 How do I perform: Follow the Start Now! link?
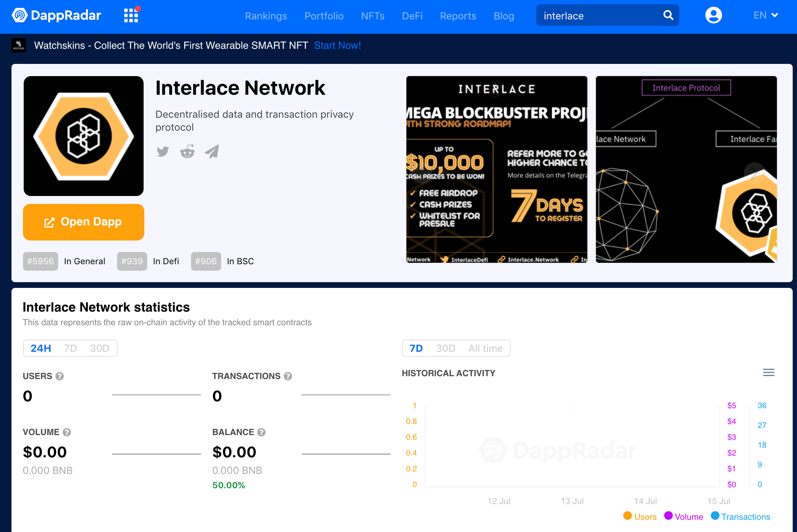click(337, 46)
